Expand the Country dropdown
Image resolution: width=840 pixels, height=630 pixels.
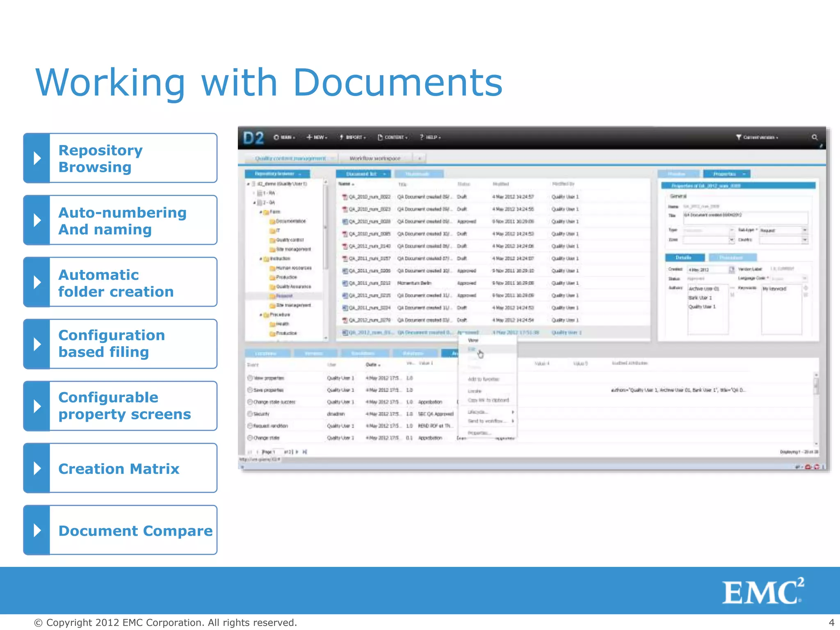pyautogui.click(x=804, y=240)
